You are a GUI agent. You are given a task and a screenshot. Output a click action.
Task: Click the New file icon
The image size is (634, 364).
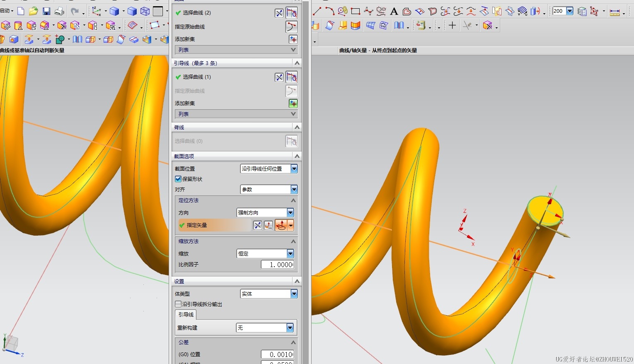click(21, 11)
